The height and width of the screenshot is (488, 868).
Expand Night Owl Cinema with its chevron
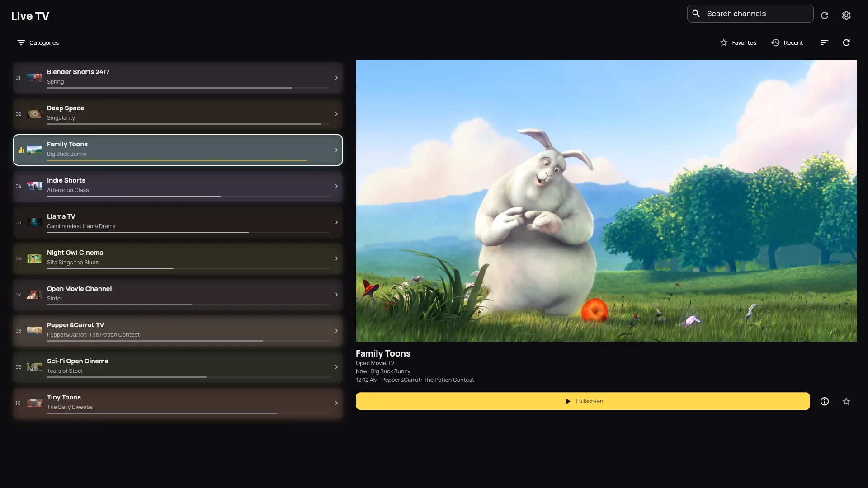coord(336,258)
